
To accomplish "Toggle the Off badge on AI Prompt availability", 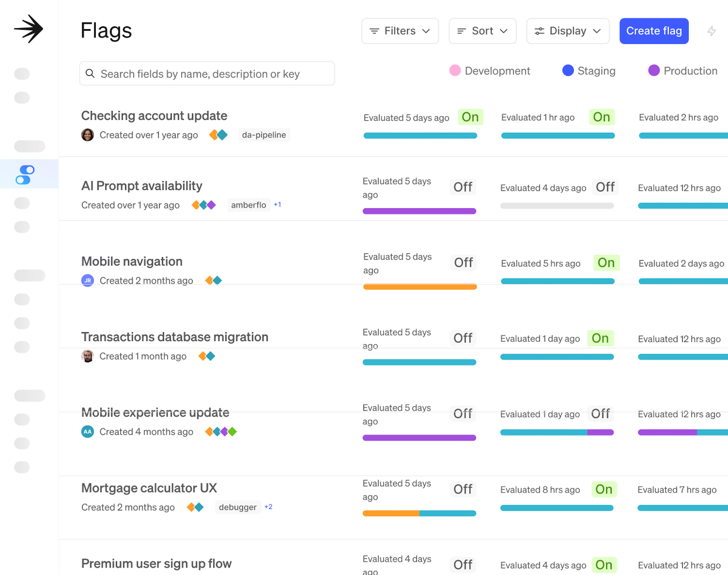I will [463, 187].
